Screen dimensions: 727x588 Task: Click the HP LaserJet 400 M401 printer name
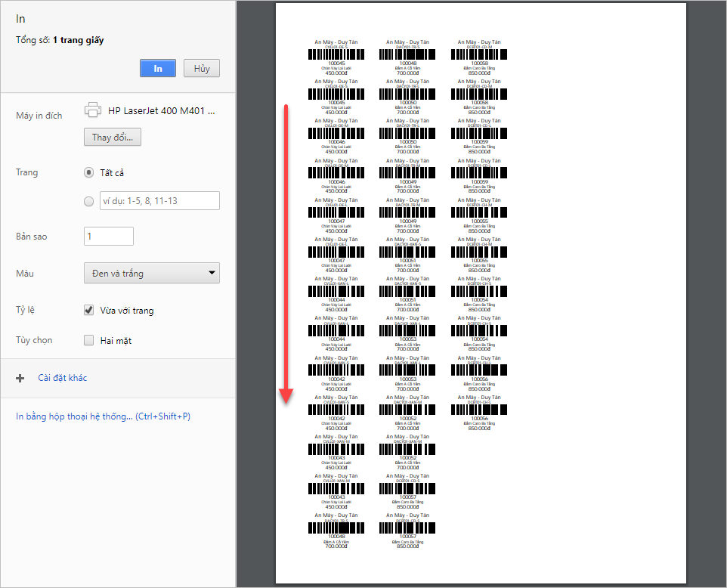pos(162,111)
